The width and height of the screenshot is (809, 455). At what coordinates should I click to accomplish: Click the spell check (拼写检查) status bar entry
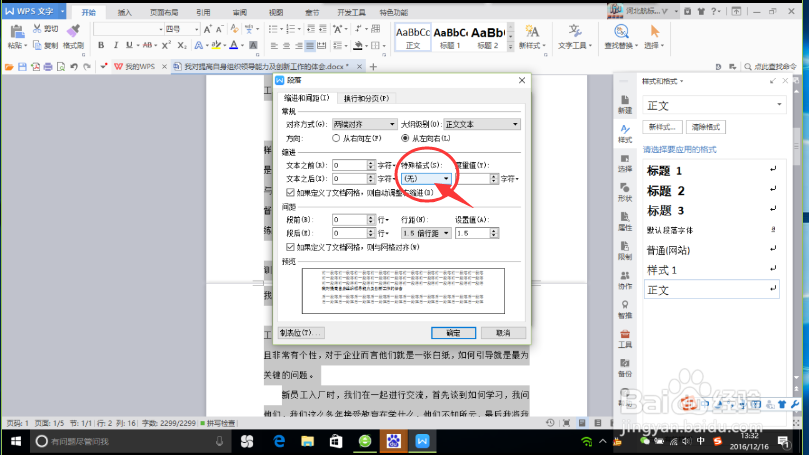point(218,423)
